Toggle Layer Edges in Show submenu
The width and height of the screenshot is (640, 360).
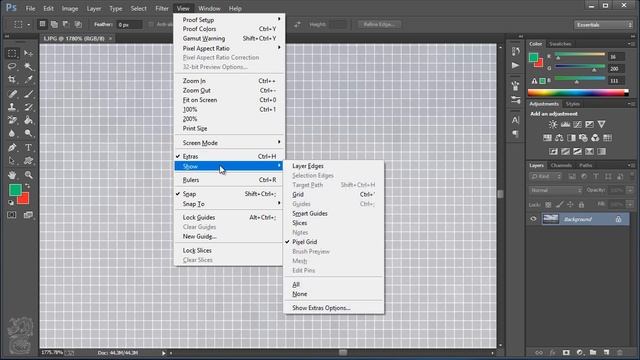333,166
